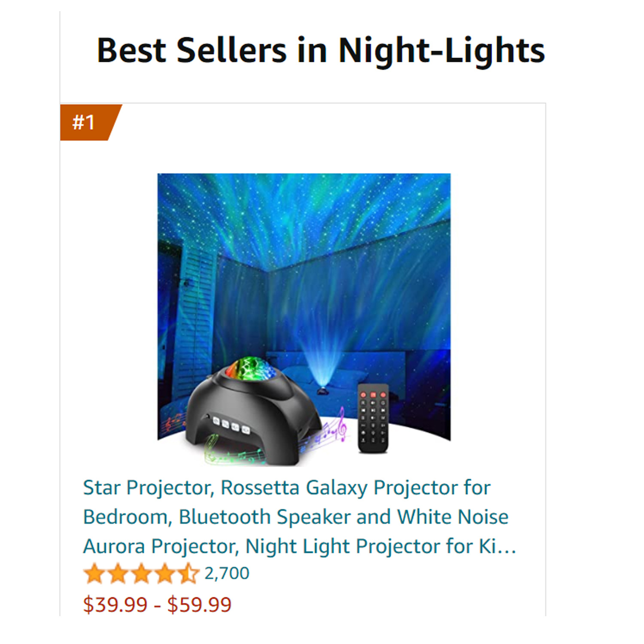Click the lower price $39.99

click(115, 605)
